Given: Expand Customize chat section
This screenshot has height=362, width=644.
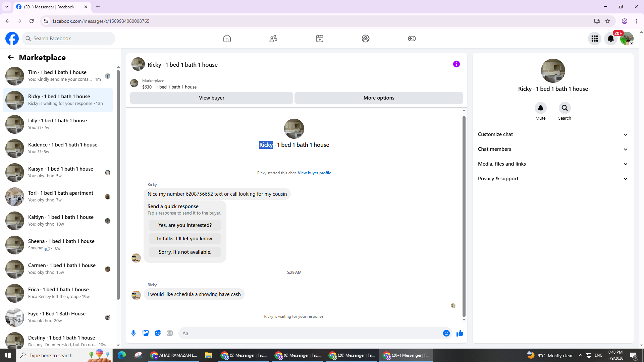Looking at the screenshot, I should (552, 134).
